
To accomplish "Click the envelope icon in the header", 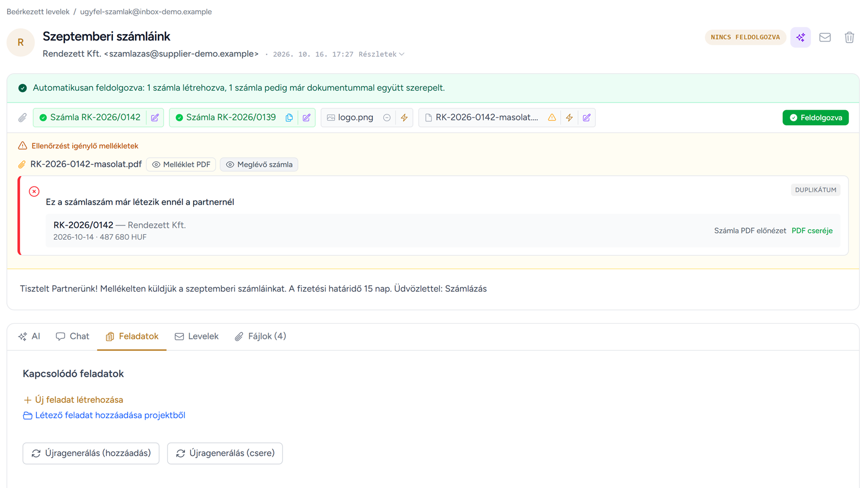I will 825,37.
